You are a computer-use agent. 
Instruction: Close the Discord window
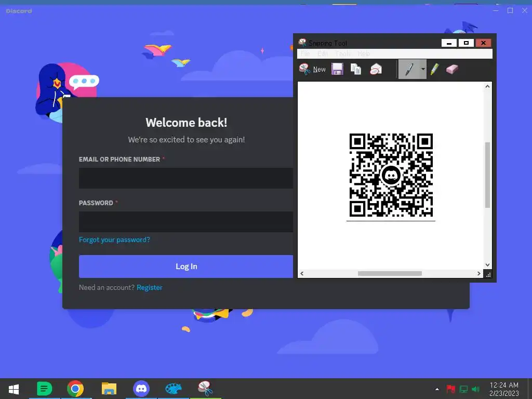click(525, 10)
